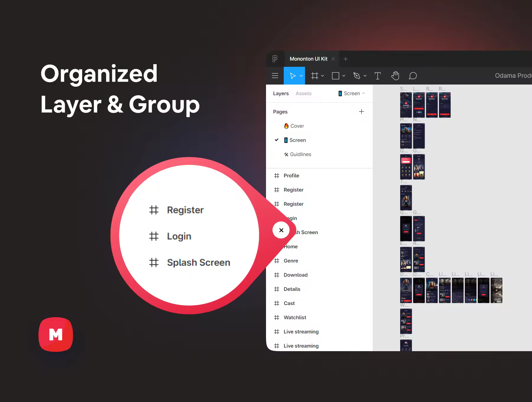Open the hamburger main menu
The image size is (532, 402).
tap(275, 76)
